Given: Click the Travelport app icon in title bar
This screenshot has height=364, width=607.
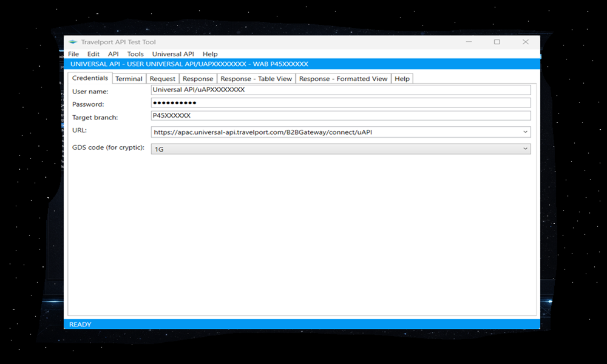Looking at the screenshot, I should (73, 42).
